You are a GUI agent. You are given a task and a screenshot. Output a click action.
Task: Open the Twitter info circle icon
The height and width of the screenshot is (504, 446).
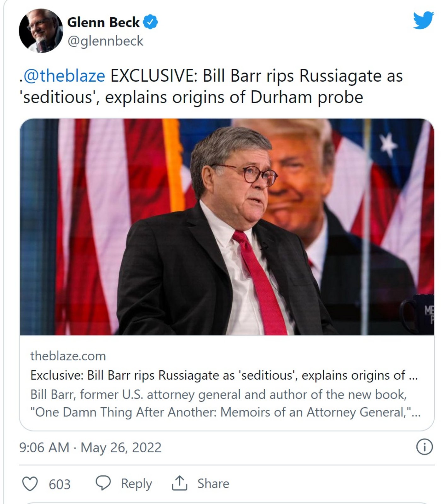[x=424, y=447]
